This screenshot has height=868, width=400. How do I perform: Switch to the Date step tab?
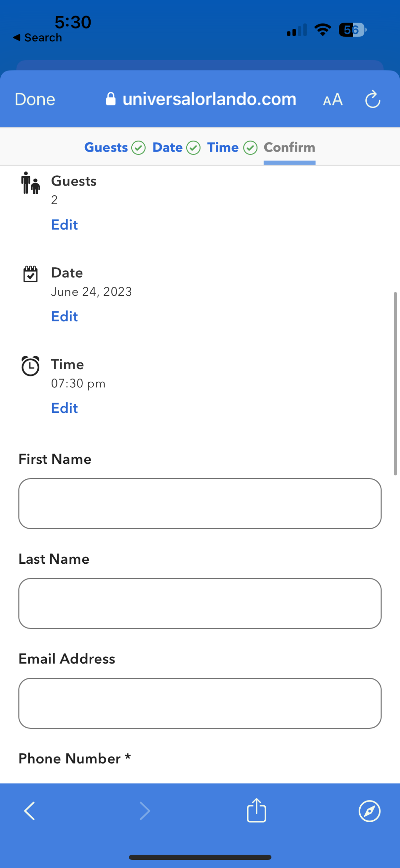[x=168, y=148]
